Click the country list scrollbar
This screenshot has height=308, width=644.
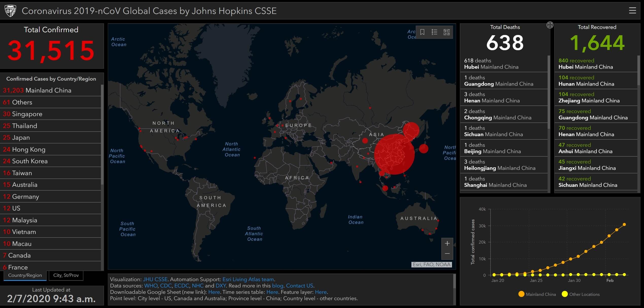[x=102, y=134]
